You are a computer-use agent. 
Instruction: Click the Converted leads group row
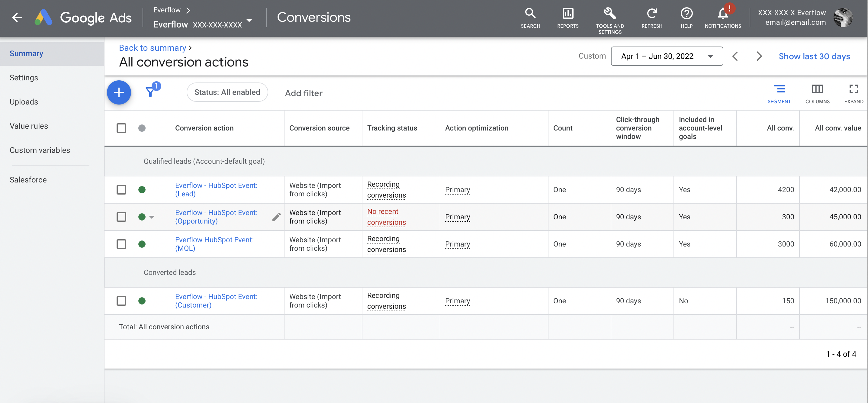pos(486,272)
